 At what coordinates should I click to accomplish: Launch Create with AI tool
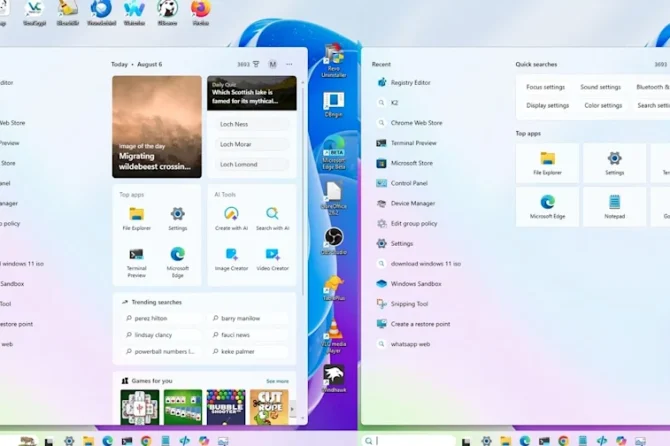point(231,218)
